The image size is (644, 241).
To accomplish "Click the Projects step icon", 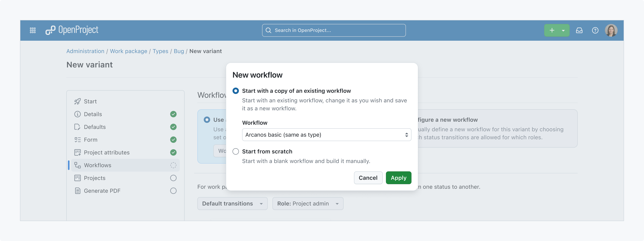I will click(78, 178).
